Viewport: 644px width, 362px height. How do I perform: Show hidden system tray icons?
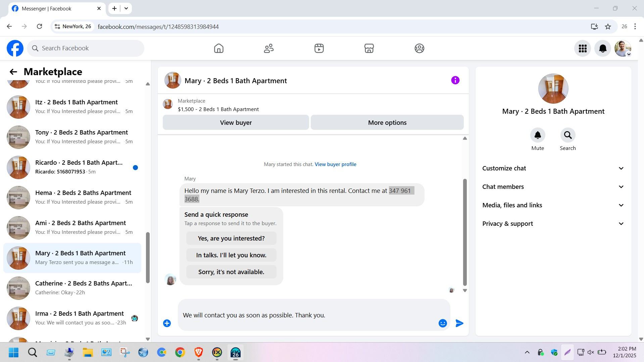click(527, 352)
